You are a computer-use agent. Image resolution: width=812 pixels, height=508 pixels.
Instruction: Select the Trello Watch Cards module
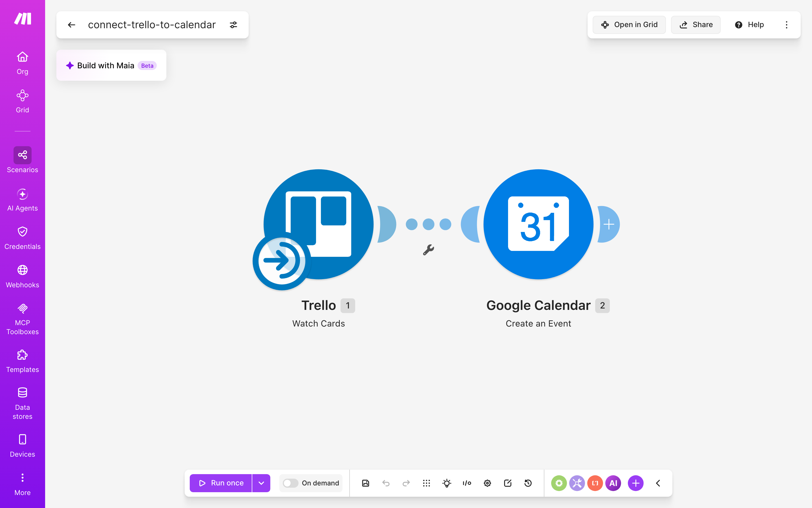[318, 224]
